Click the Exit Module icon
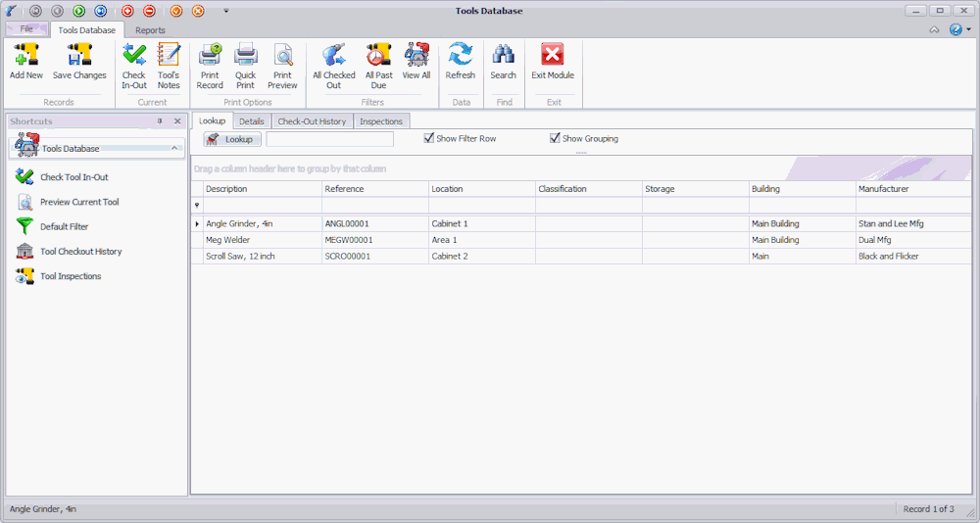This screenshot has height=523, width=980. (x=553, y=63)
